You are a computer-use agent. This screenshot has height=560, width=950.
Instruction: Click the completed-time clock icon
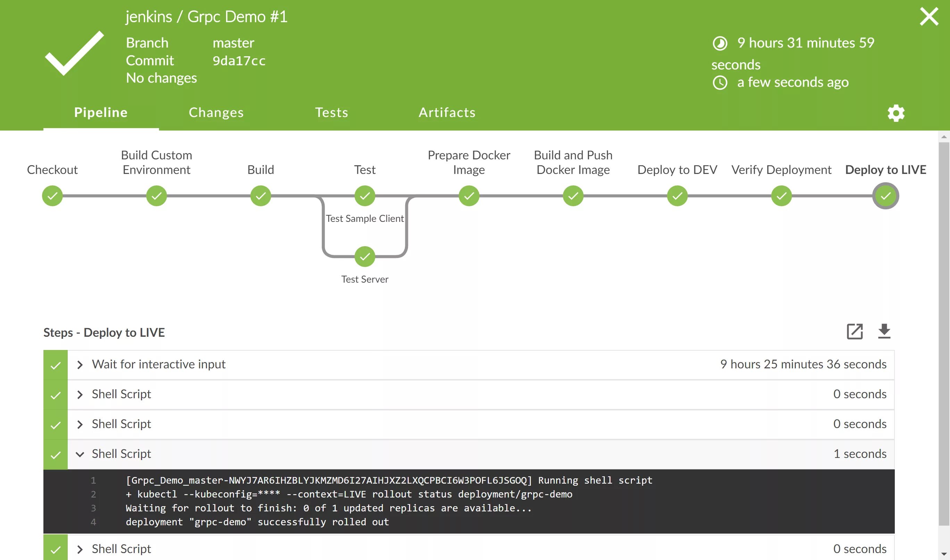(720, 83)
